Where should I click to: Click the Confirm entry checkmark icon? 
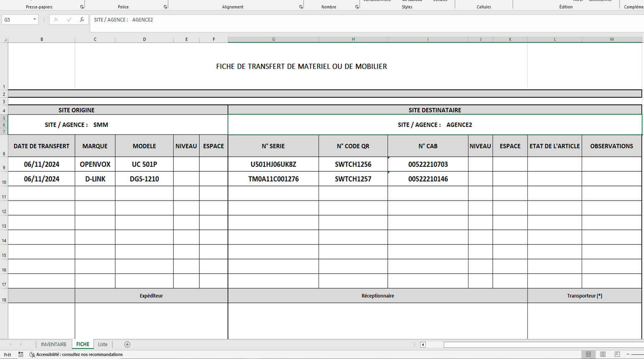(69, 20)
